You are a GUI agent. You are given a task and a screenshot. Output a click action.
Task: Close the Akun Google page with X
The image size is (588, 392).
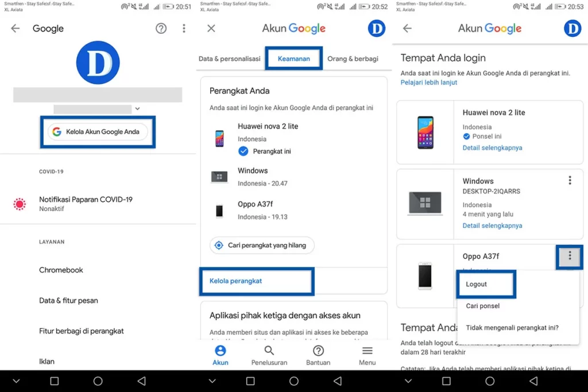(211, 29)
